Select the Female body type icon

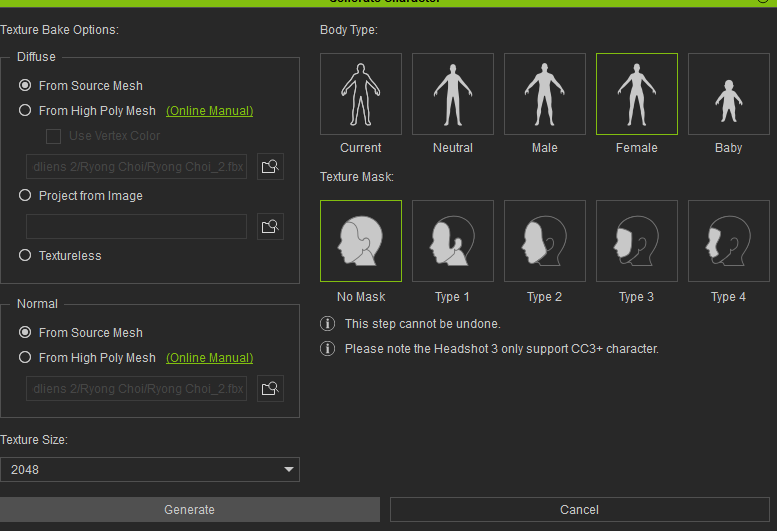pyautogui.click(x=637, y=94)
